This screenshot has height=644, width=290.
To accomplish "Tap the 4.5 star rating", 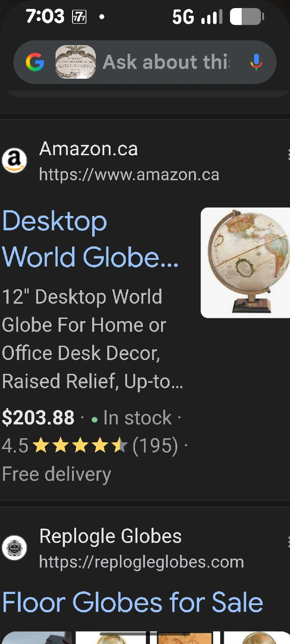I will click(65, 445).
